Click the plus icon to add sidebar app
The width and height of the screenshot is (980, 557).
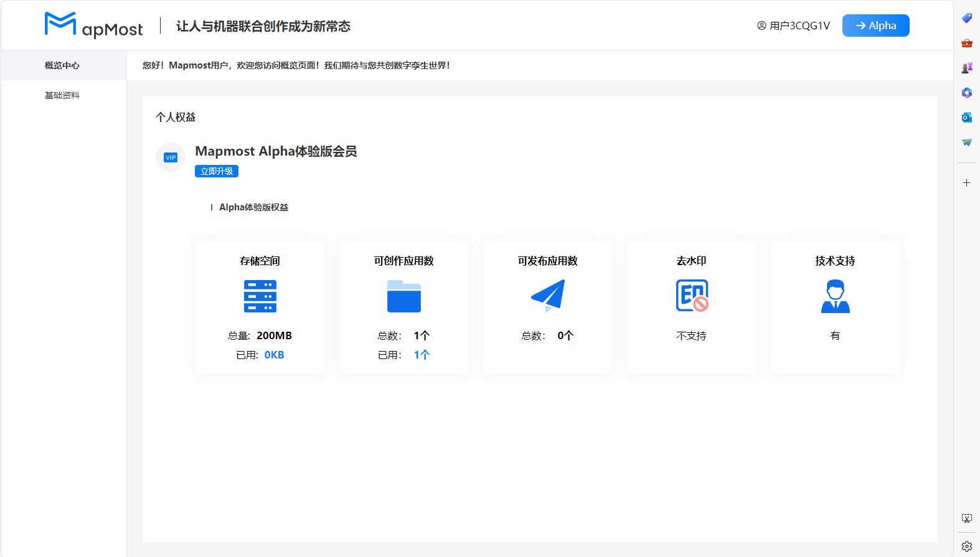[x=967, y=182]
